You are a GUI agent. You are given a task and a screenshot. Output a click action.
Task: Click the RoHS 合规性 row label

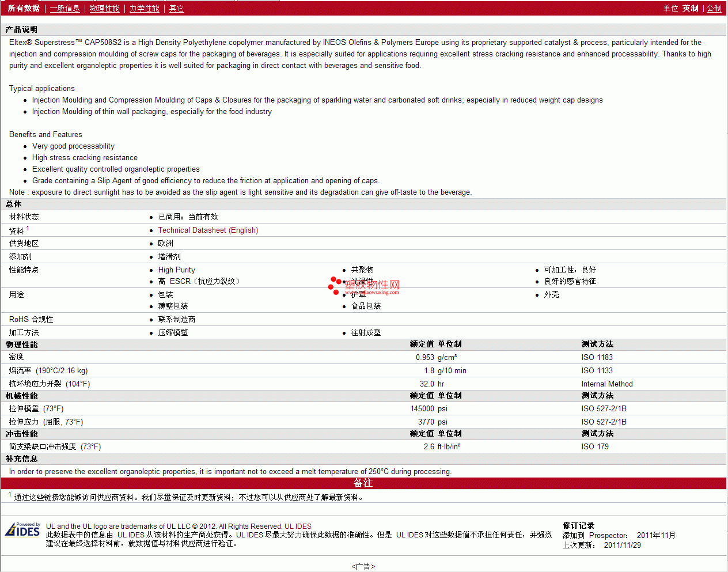click(x=31, y=319)
